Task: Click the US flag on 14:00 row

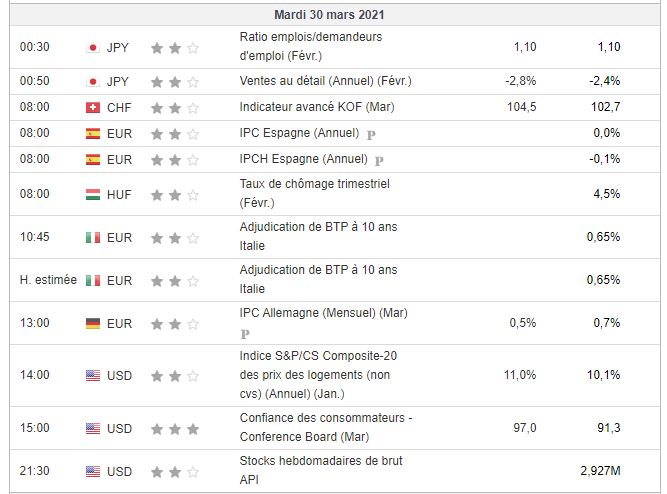Action: tap(93, 375)
